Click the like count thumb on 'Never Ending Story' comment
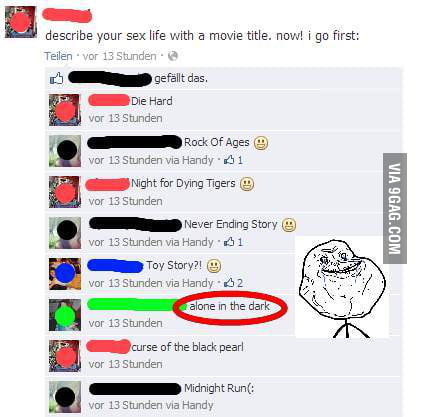 [229, 242]
